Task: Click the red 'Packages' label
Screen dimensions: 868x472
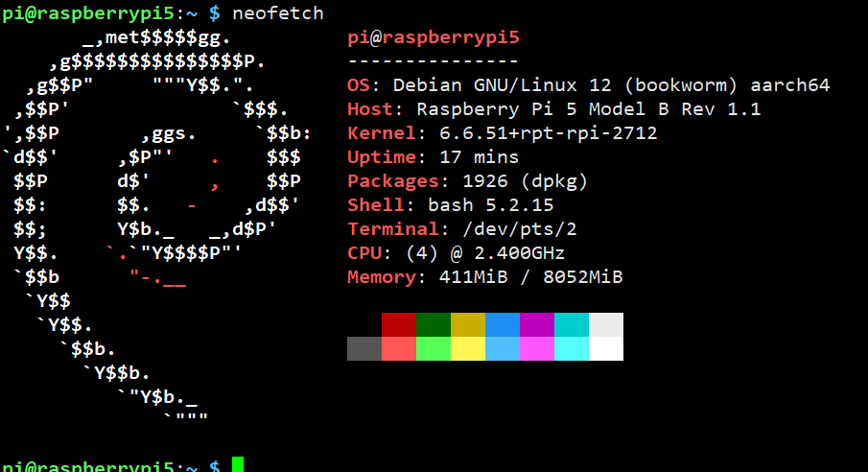Action: 393,181
